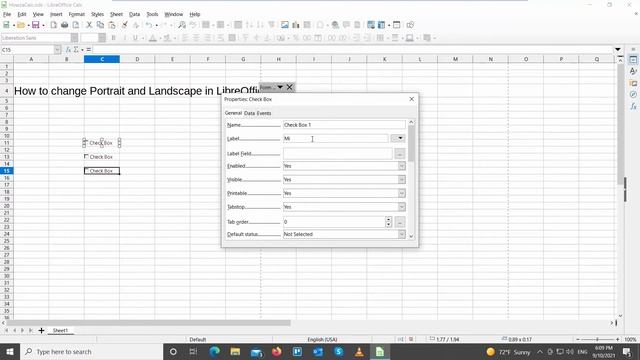Click the Clone formatting brush icon
Screen dimensions: 640x360
click(x=125, y=25)
